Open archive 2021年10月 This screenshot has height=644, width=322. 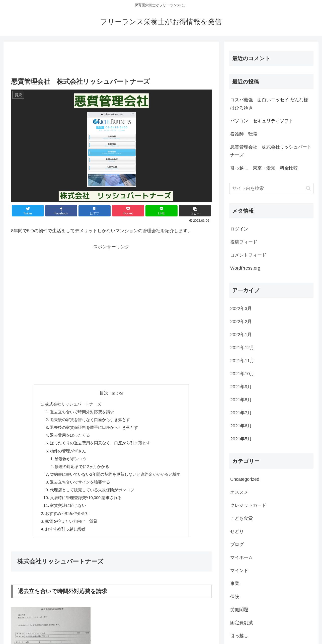click(x=242, y=374)
